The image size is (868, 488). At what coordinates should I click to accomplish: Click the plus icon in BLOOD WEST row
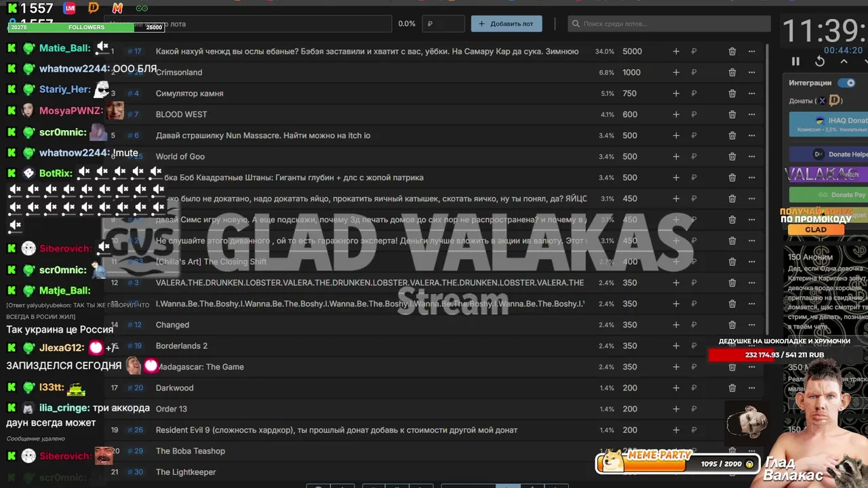[x=676, y=115]
